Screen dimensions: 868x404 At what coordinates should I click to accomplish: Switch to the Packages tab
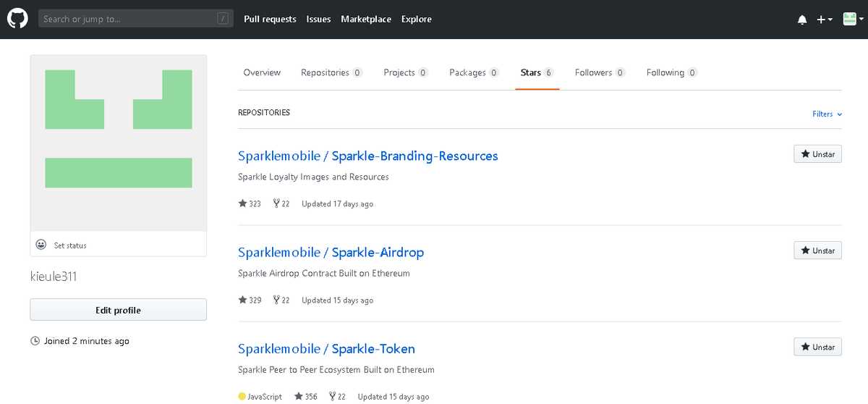coord(474,72)
